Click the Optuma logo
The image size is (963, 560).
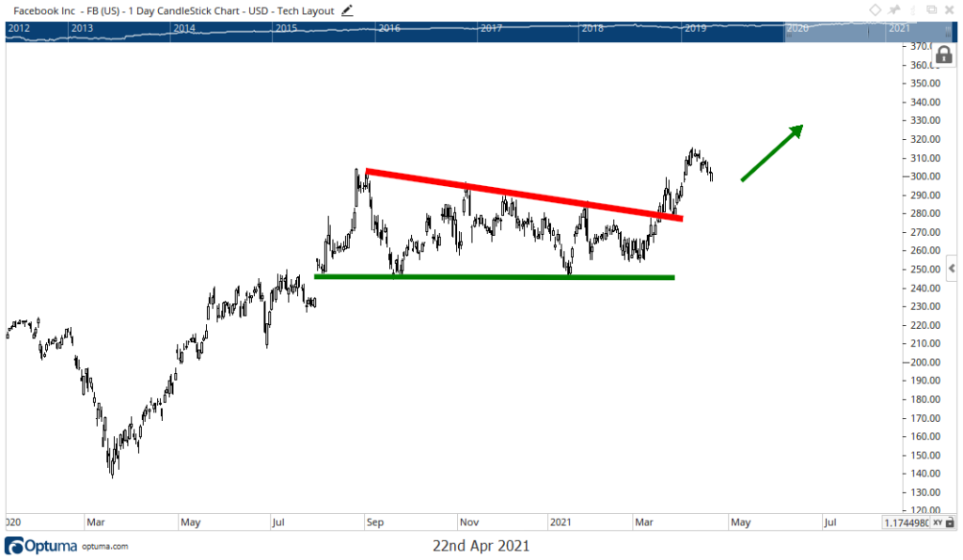[x=41, y=545]
